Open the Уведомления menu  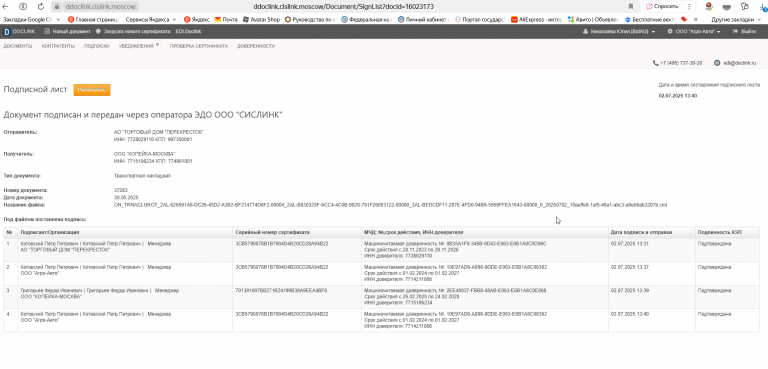(x=137, y=46)
